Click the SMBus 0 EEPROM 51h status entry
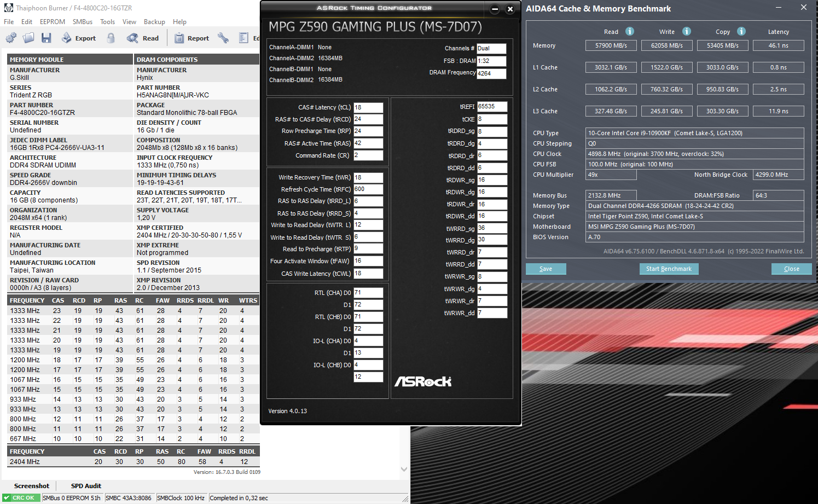The width and height of the screenshot is (818, 504). (72, 498)
